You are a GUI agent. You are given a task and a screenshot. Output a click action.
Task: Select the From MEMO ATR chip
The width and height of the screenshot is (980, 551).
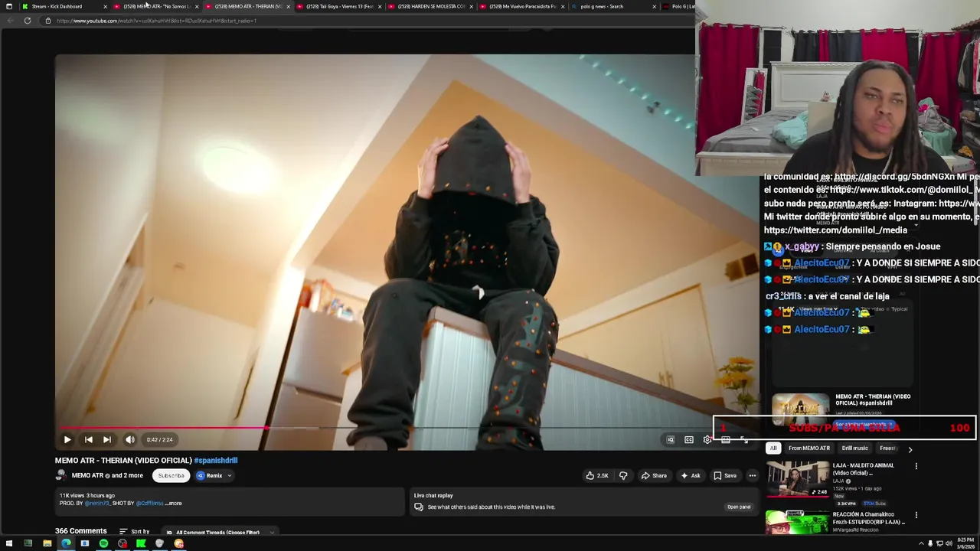click(808, 448)
